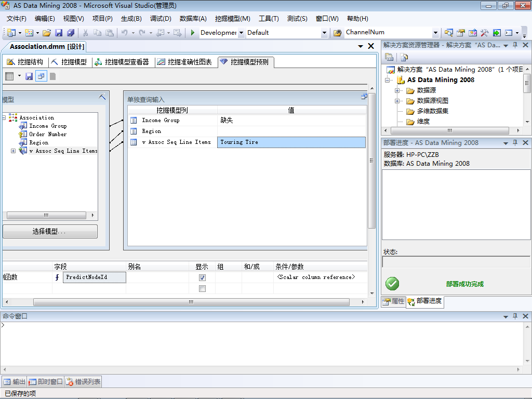
Task: Expand the 数据源视图 folder node
Action: pos(397,101)
